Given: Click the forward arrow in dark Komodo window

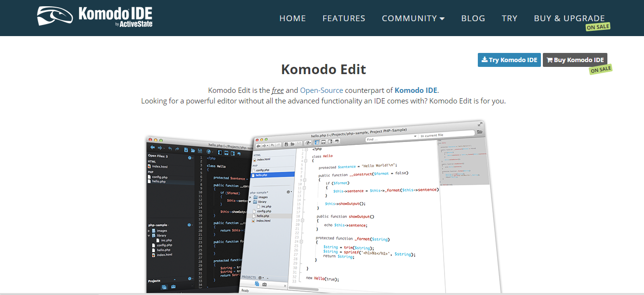Looking at the screenshot, I should click(160, 148).
